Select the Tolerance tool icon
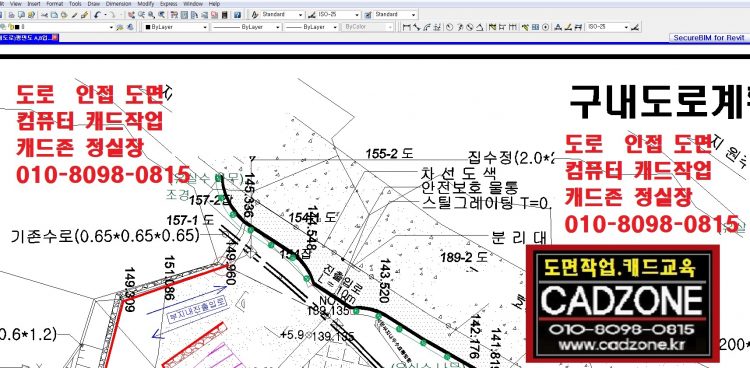 [x=535, y=27]
